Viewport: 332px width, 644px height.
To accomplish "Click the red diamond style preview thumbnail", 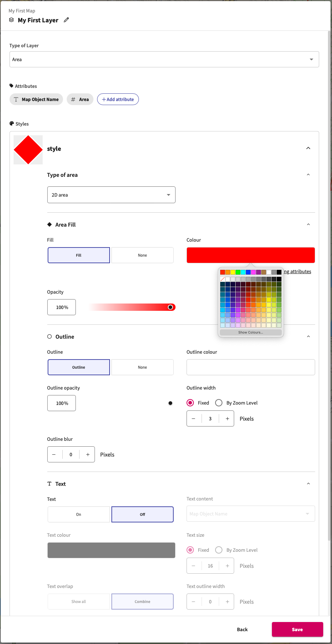I will point(28,149).
